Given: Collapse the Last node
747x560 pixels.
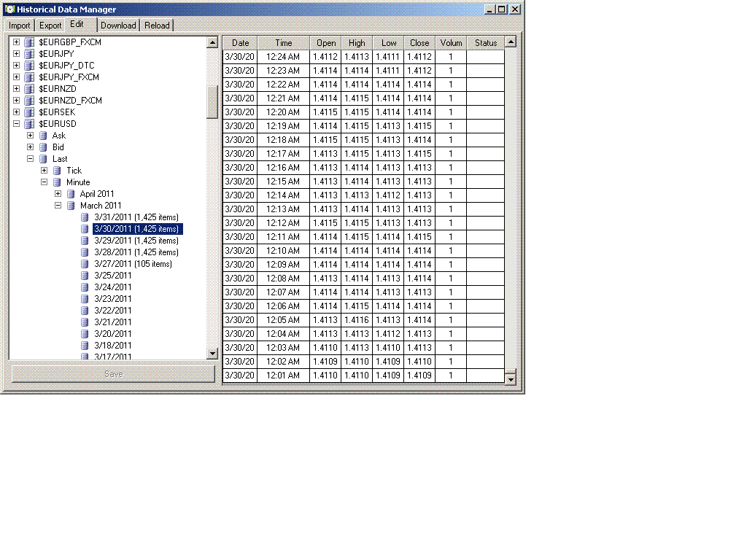Looking at the screenshot, I should tap(30, 158).
